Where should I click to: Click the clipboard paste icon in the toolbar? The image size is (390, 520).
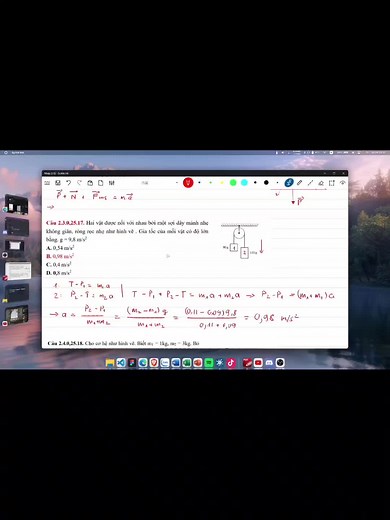click(x=90, y=183)
